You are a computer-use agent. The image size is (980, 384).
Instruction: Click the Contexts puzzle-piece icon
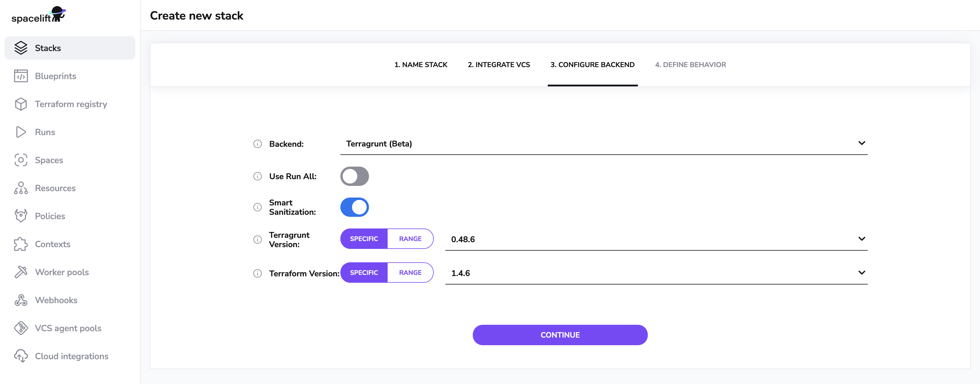[x=20, y=244]
